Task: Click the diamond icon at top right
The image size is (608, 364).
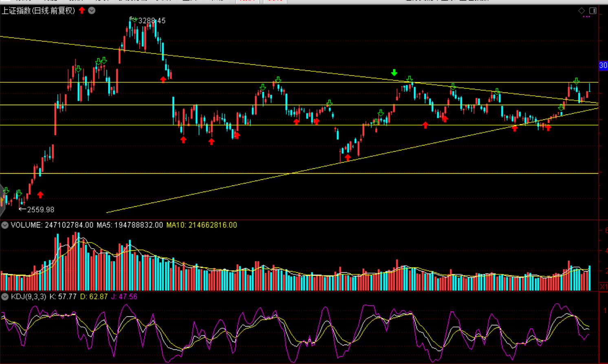Action: pos(582,11)
